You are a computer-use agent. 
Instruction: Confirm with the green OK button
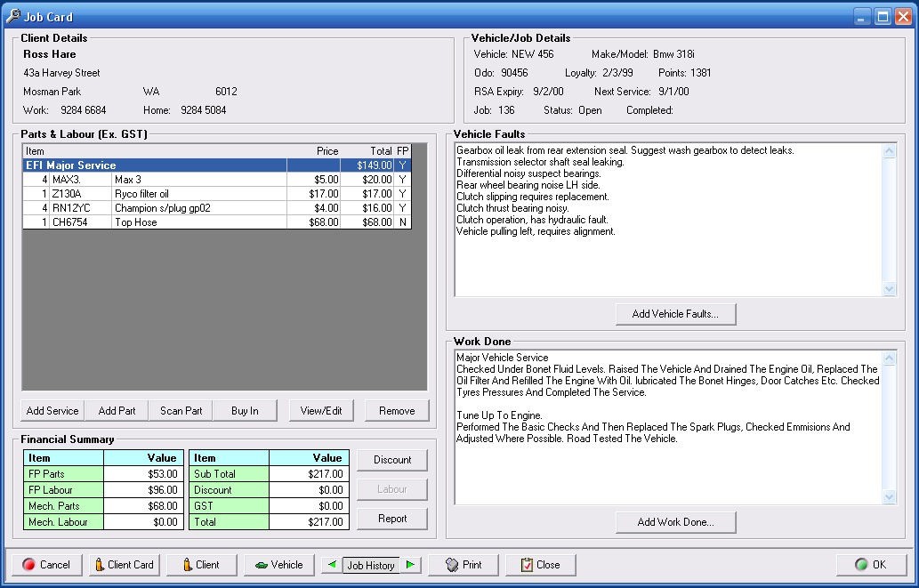pyautogui.click(x=871, y=565)
